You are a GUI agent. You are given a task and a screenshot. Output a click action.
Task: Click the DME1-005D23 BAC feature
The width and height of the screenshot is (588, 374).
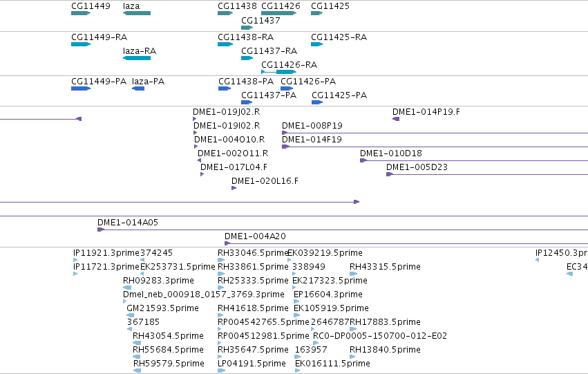click(487, 174)
